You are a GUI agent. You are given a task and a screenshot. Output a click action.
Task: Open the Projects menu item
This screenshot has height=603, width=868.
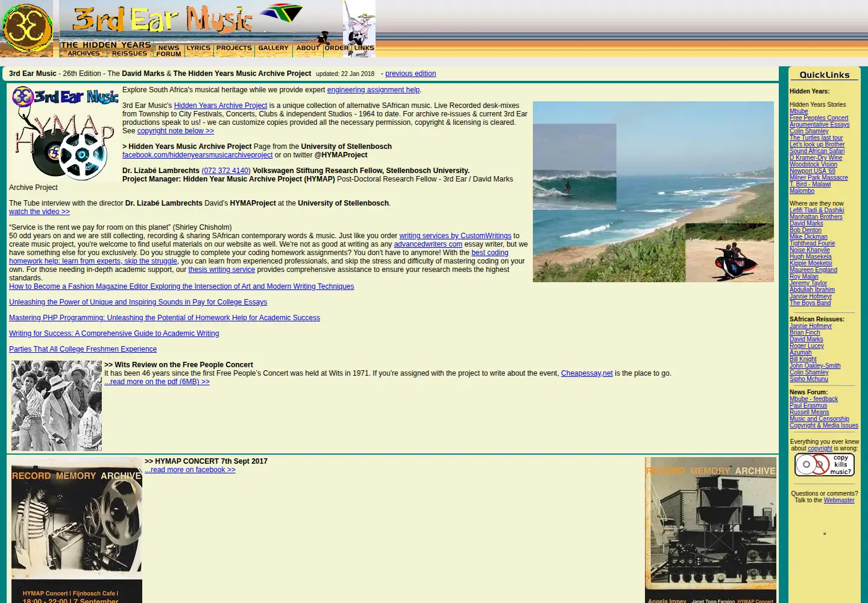[234, 48]
